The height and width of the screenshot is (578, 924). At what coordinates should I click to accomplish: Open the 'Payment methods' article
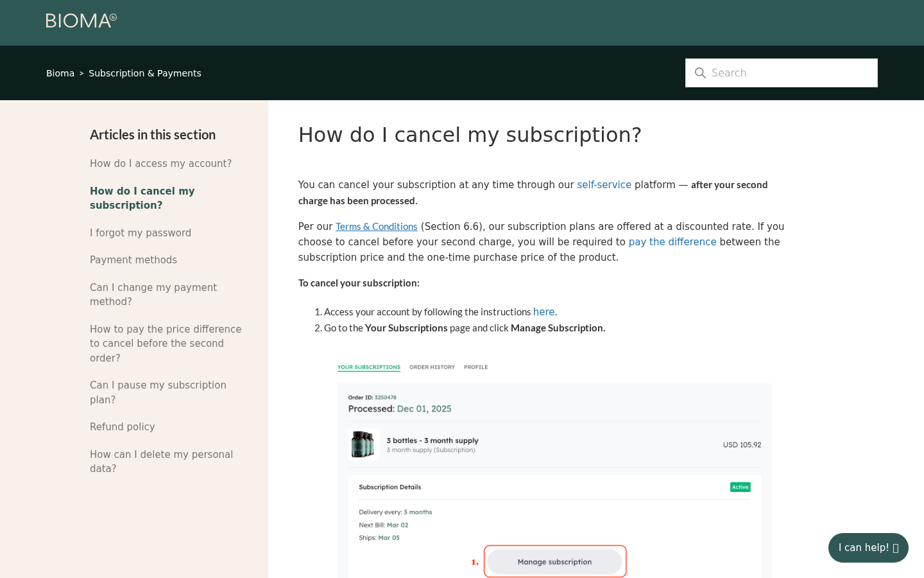click(x=133, y=260)
